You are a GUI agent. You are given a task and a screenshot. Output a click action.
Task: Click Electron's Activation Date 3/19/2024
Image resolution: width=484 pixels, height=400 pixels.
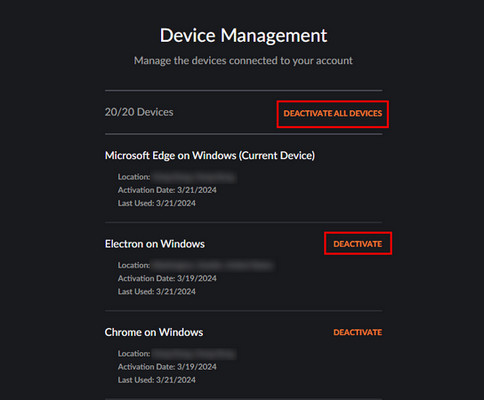tap(167, 278)
